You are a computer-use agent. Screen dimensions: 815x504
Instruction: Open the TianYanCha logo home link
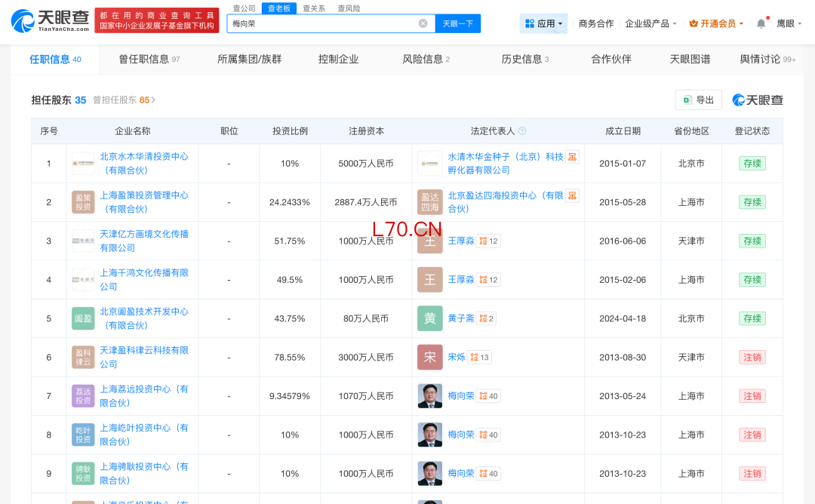click(50, 21)
